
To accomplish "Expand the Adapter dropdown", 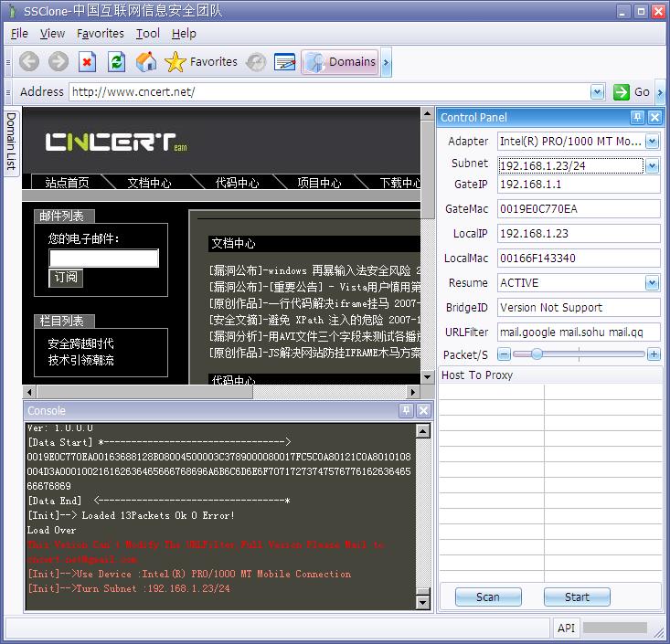I will pyautogui.click(x=652, y=142).
